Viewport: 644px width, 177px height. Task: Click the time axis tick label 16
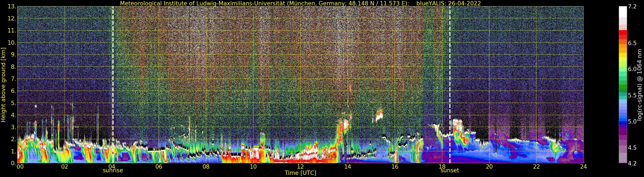[x=395, y=167]
